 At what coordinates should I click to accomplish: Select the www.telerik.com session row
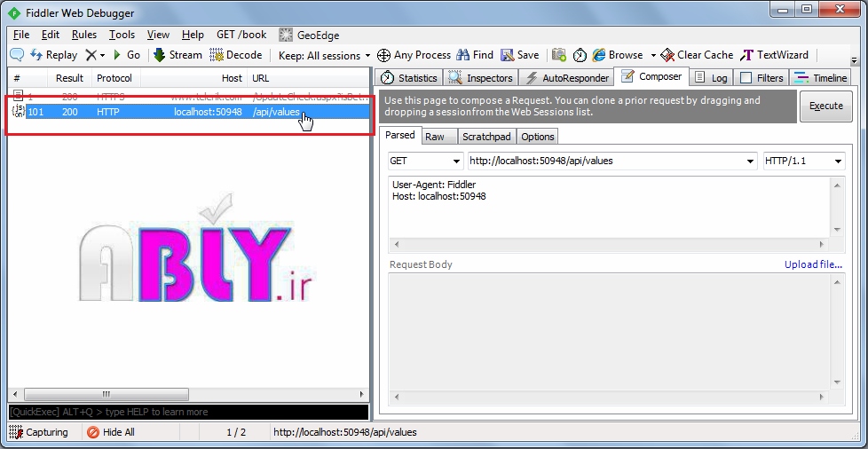pyautogui.click(x=189, y=97)
